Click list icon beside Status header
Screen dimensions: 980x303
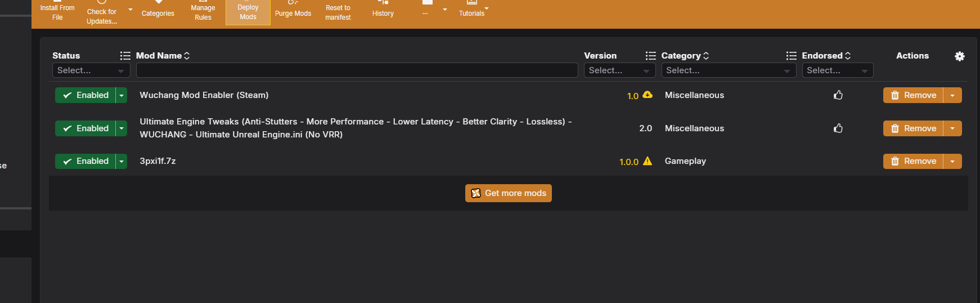pyautogui.click(x=125, y=56)
